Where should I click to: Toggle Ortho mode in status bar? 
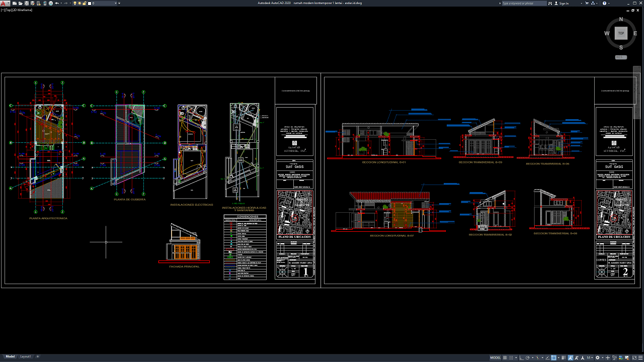[521, 358]
